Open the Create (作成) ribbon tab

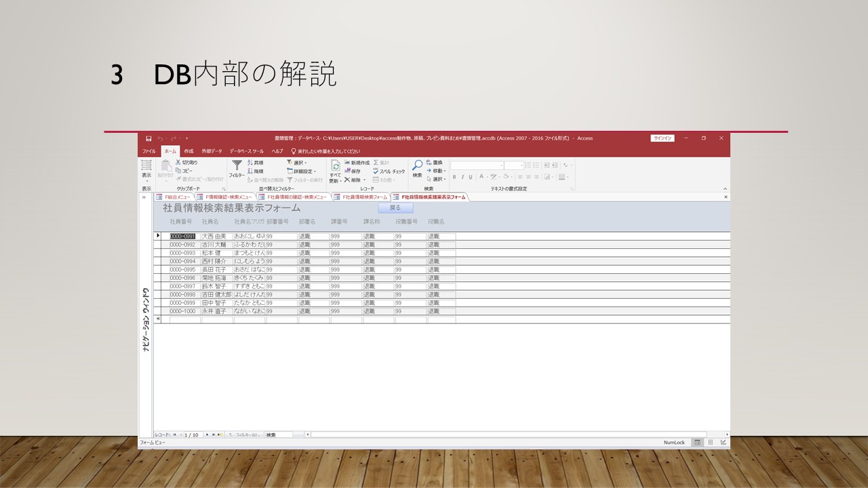[x=189, y=151]
